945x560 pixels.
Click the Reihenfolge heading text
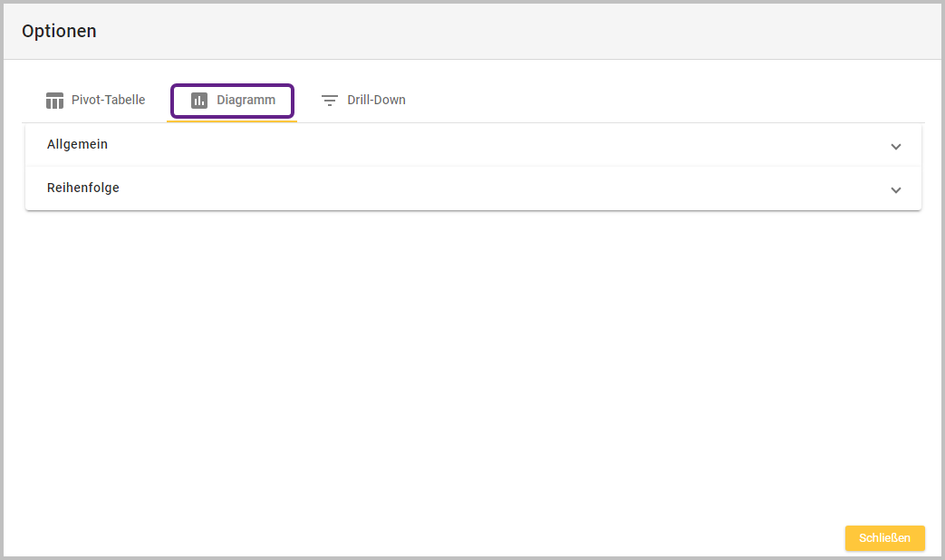[x=83, y=188]
